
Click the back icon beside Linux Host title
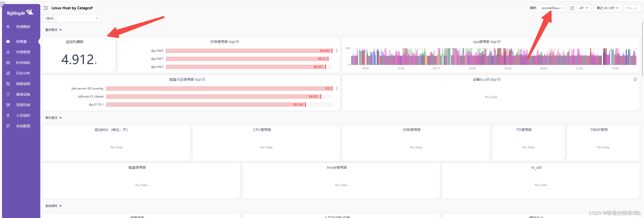[45, 8]
